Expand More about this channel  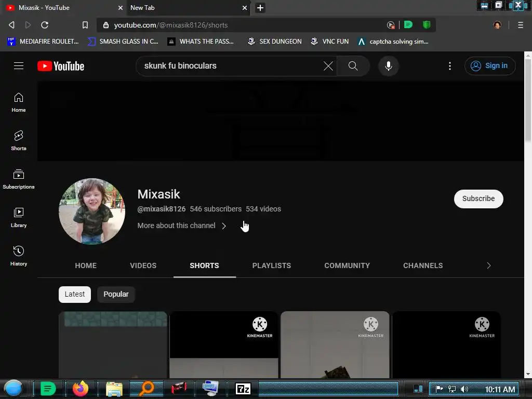pos(182,225)
